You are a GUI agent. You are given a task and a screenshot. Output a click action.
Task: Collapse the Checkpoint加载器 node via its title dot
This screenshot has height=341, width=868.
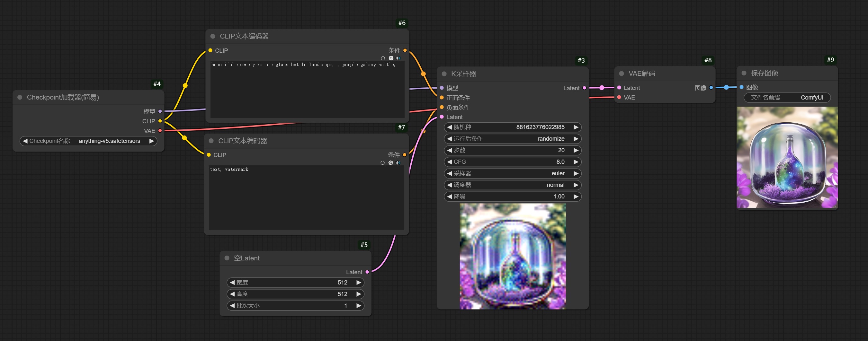20,97
